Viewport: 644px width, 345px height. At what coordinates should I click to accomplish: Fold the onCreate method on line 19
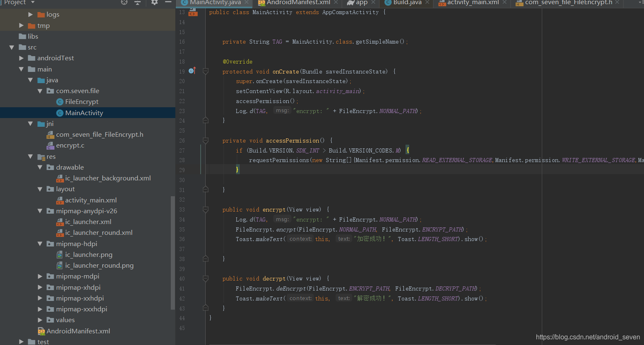206,71
